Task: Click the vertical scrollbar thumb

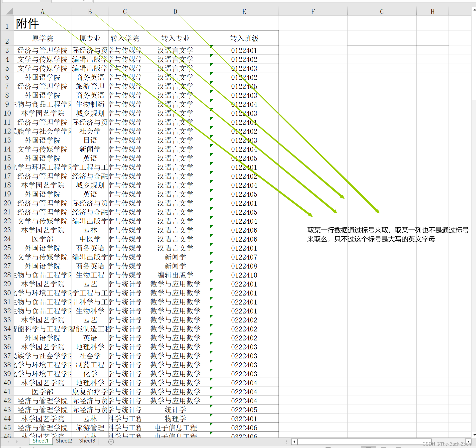Action: 474,57
